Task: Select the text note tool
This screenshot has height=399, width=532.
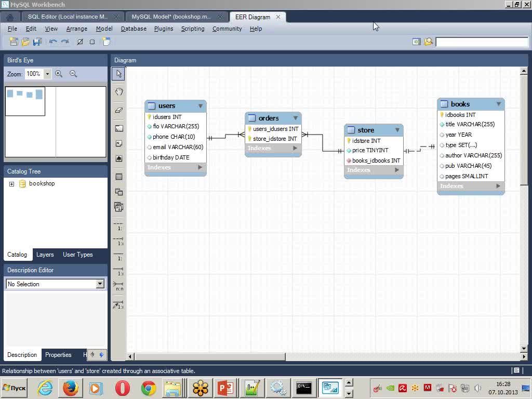Action: pos(119,143)
